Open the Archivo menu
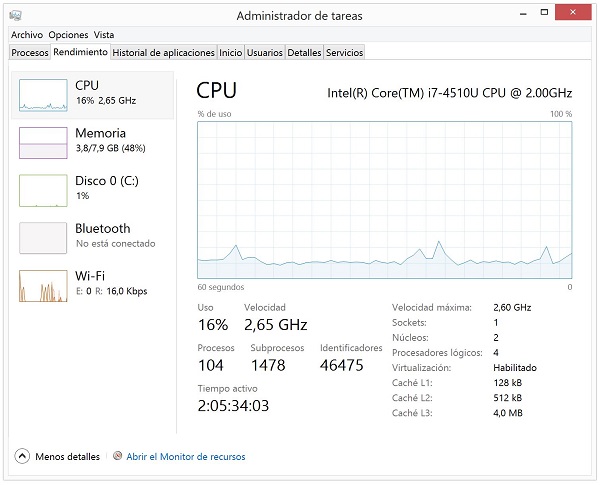Image resolution: width=600 pixels, height=485 pixels. point(27,35)
